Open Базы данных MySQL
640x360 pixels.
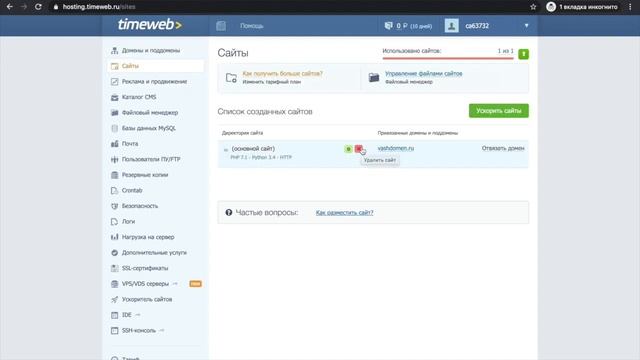click(x=149, y=128)
